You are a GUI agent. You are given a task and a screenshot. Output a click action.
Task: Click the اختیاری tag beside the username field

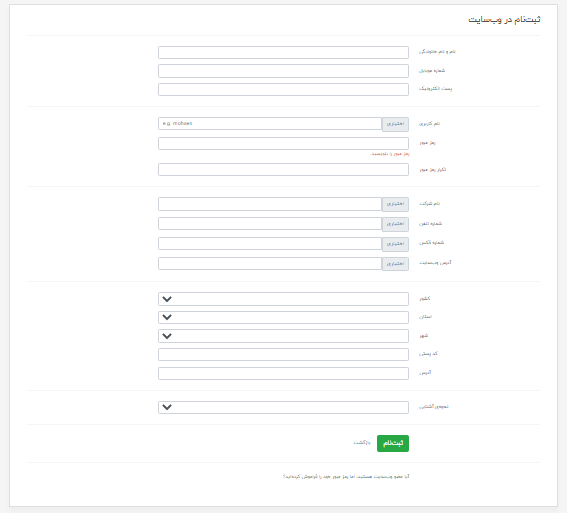point(395,124)
